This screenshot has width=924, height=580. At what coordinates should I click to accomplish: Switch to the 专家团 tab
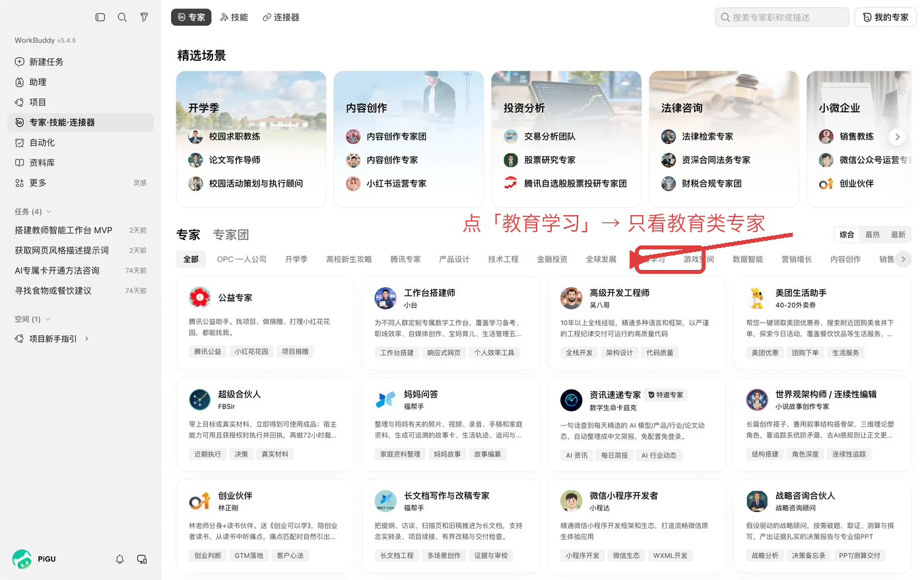coord(231,235)
